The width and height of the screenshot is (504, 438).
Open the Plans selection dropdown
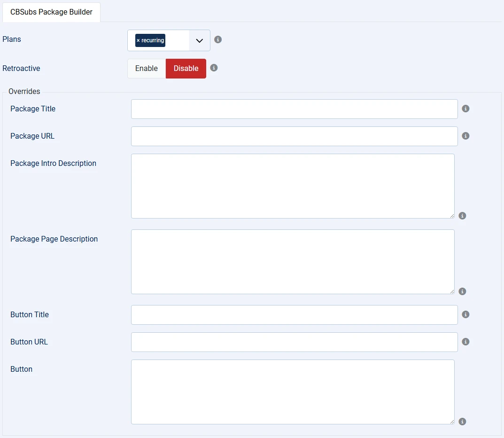point(199,40)
